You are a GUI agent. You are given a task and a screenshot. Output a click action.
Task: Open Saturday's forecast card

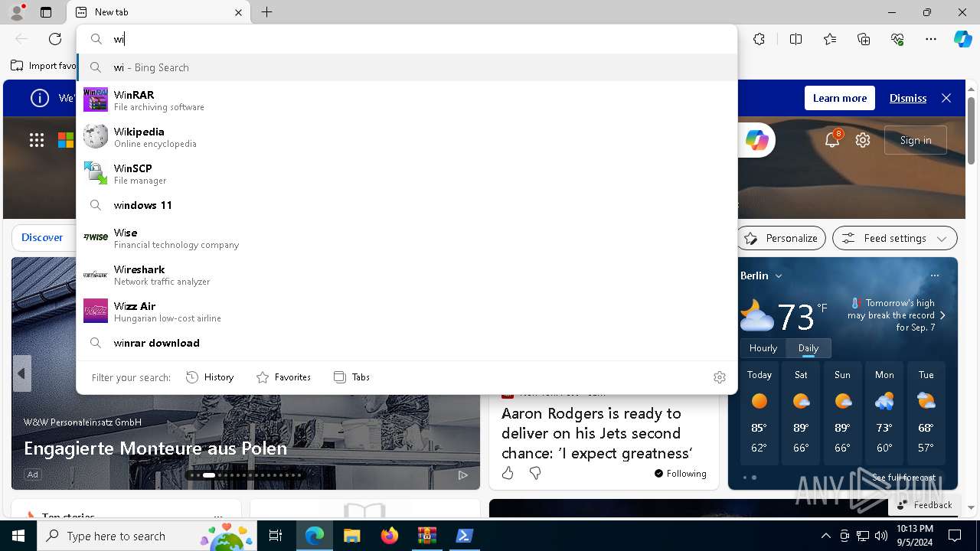(801, 413)
